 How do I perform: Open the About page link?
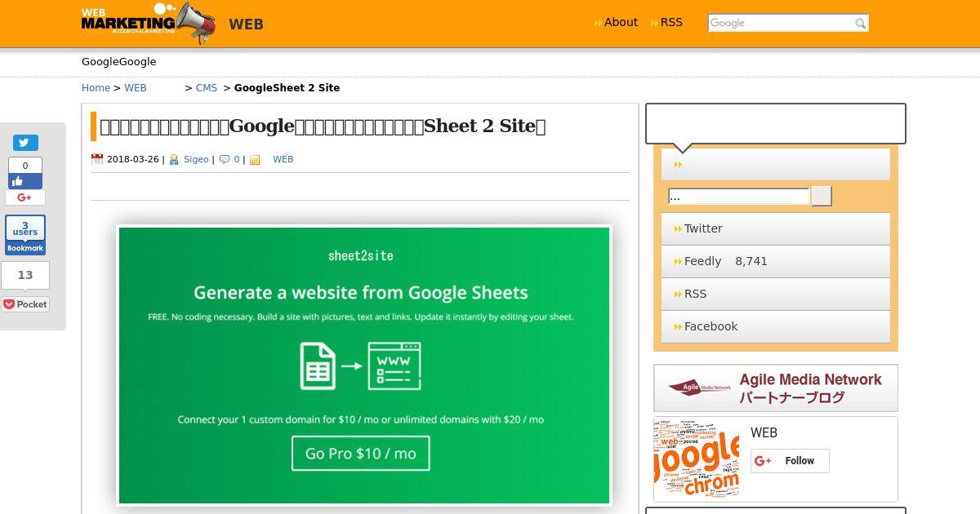point(621,22)
